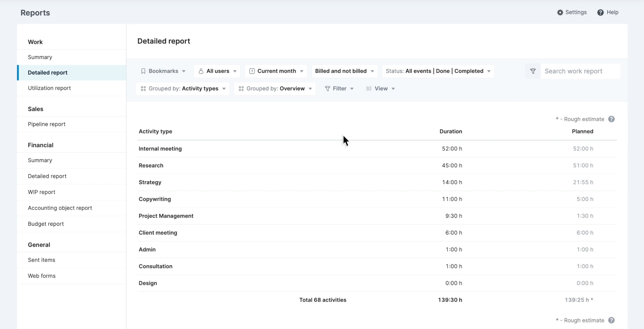Click the Copywriting activity row
Image resolution: width=644 pixels, height=329 pixels.
click(377, 199)
